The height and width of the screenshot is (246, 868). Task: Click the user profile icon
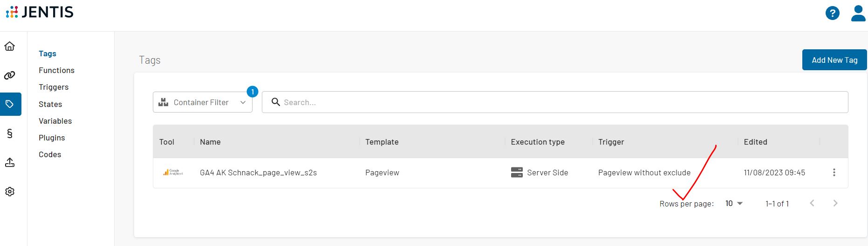pyautogui.click(x=858, y=13)
